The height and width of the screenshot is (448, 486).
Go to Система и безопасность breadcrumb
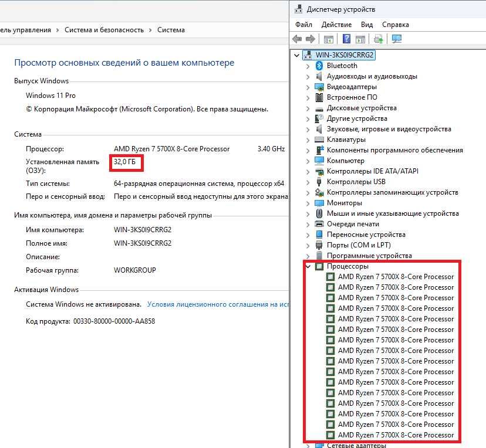tap(104, 30)
